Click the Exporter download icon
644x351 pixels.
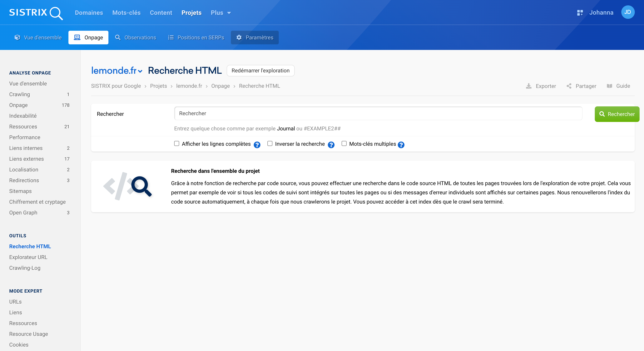coord(528,86)
